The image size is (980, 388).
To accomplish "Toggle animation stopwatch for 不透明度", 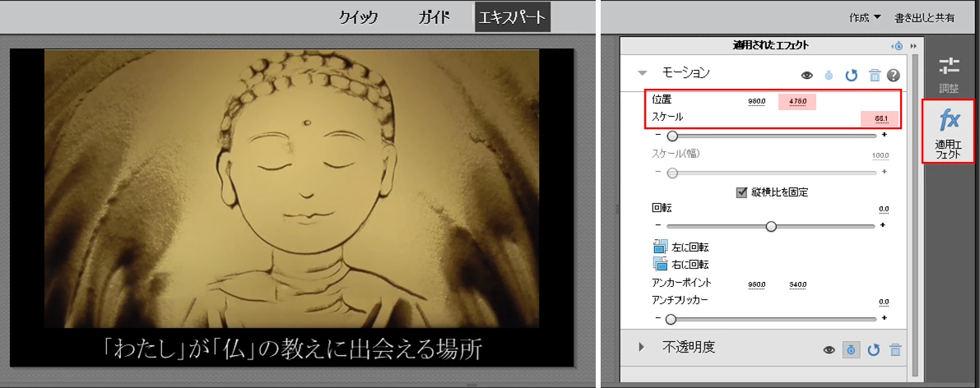I will tap(851, 350).
